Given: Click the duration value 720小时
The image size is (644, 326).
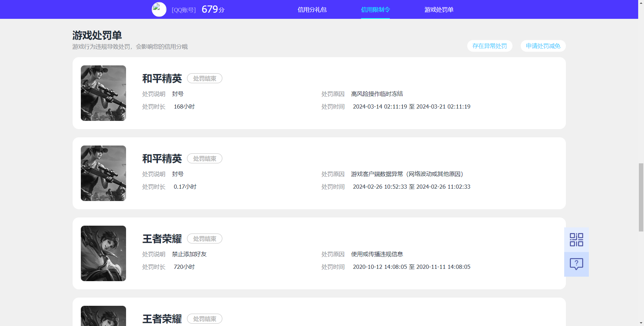Looking at the screenshot, I should 184,267.
